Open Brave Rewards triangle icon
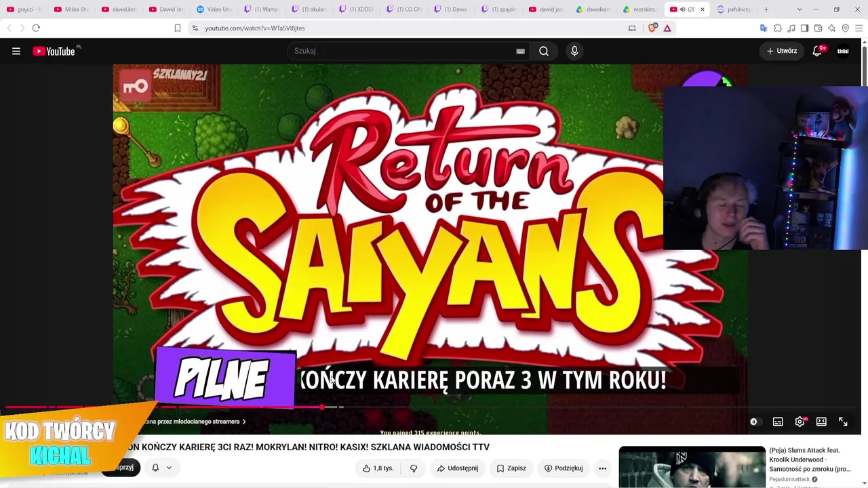Image resolution: width=868 pixels, height=488 pixels. coord(667,28)
